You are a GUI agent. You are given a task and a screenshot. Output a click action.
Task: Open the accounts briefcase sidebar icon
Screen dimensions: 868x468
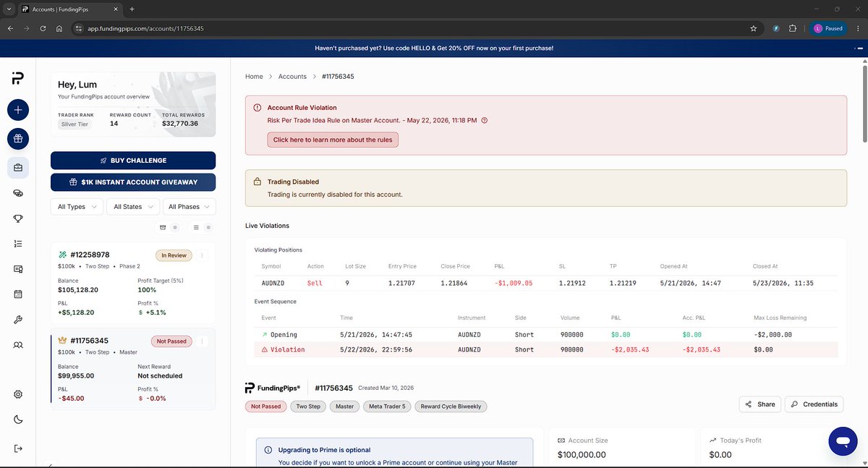[x=18, y=168]
